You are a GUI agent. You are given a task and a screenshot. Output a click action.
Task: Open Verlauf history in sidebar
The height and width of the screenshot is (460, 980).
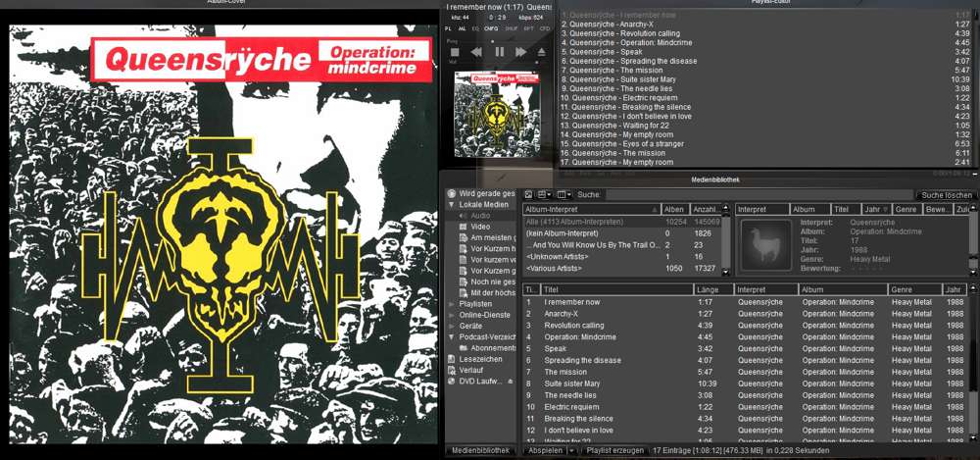[473, 370]
